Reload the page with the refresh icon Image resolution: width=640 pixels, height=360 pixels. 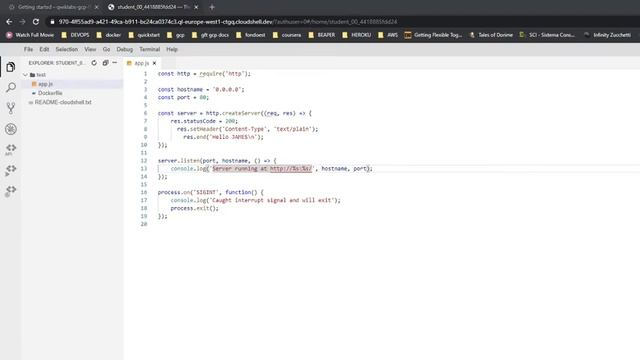click(36, 22)
